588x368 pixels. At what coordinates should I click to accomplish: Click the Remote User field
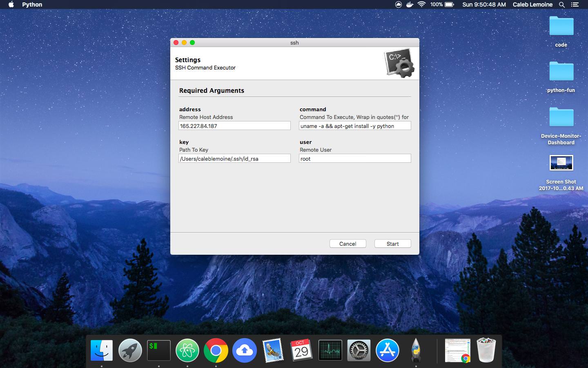click(355, 158)
